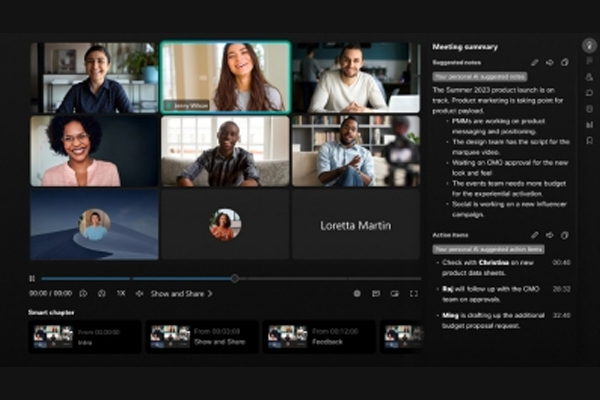Jump to the Intro smart chapter
Image resolution: width=600 pixels, height=400 pixels.
click(x=85, y=336)
